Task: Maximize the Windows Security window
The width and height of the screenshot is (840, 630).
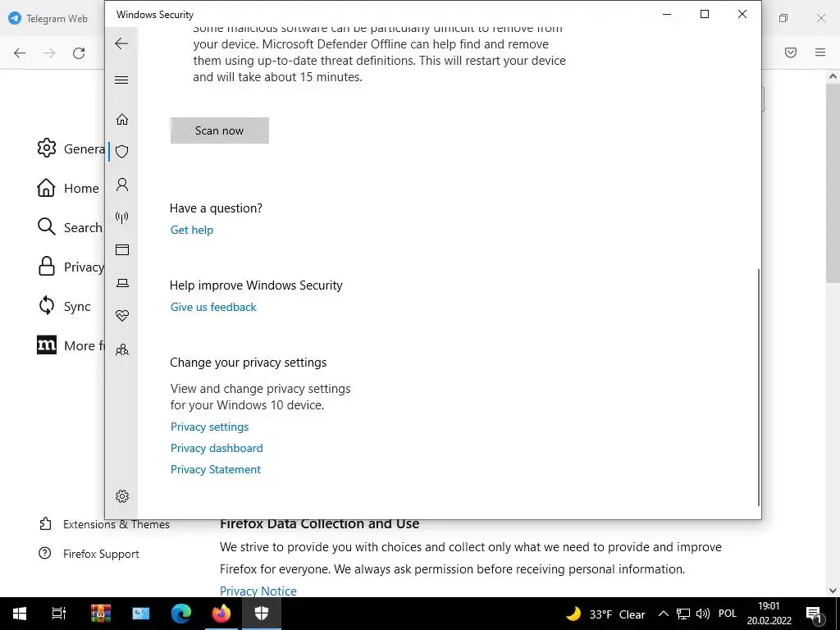Action: (x=705, y=15)
